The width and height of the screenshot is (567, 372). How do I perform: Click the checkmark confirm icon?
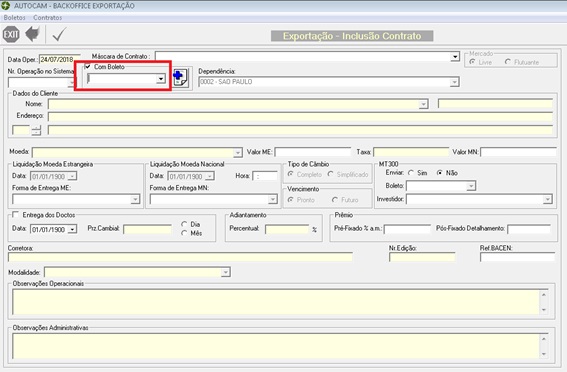(59, 35)
